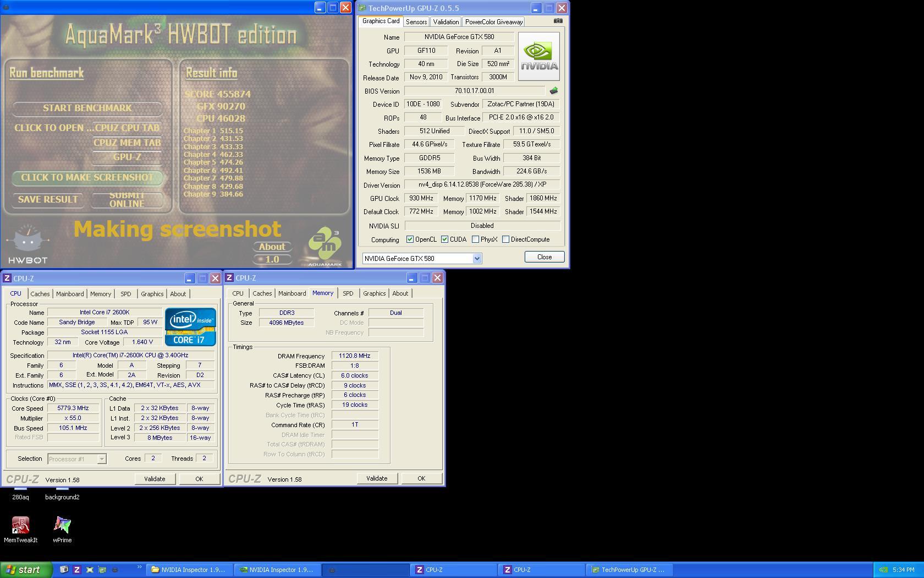The width and height of the screenshot is (924, 578).
Task: Click the AquaMark3 logo in the corner
Action: click(324, 246)
